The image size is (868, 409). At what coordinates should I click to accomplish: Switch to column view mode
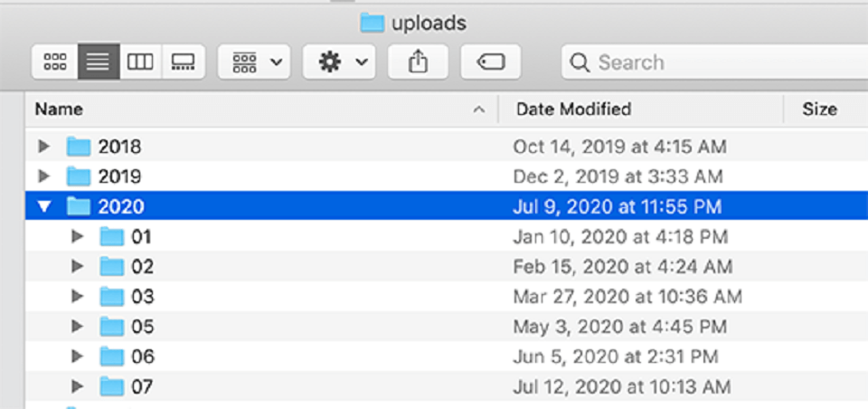click(141, 62)
